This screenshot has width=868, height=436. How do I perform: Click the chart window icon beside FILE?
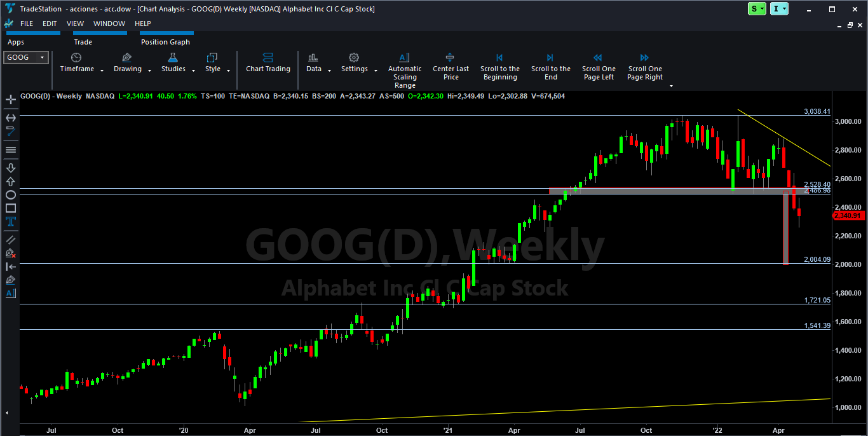pyautogui.click(x=8, y=24)
